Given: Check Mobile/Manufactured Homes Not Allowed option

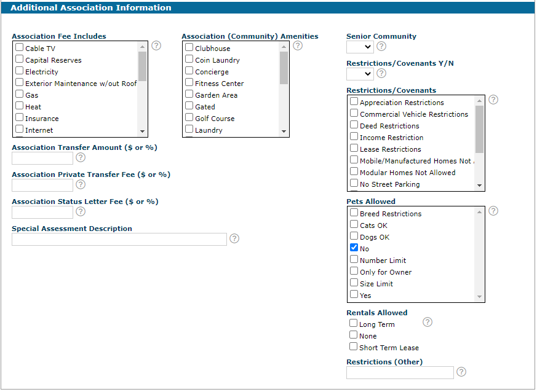Looking at the screenshot, I should [354, 159].
